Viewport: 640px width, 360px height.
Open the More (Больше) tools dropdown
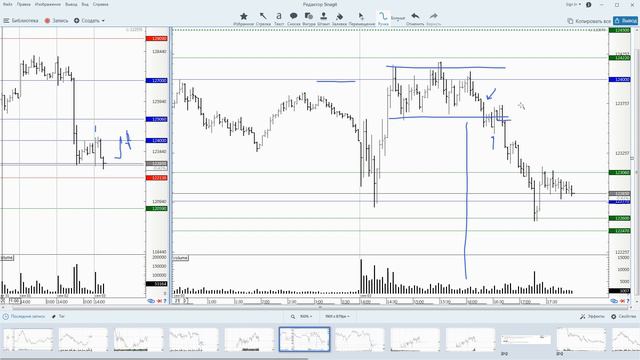398,18
